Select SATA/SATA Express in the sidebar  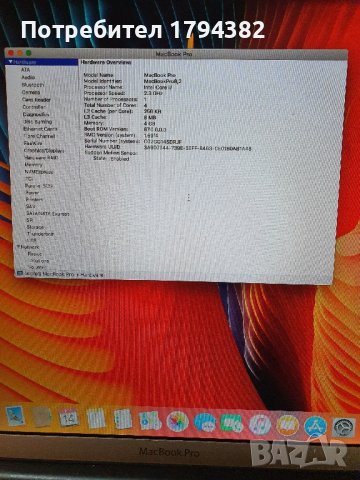pyautogui.click(x=48, y=214)
